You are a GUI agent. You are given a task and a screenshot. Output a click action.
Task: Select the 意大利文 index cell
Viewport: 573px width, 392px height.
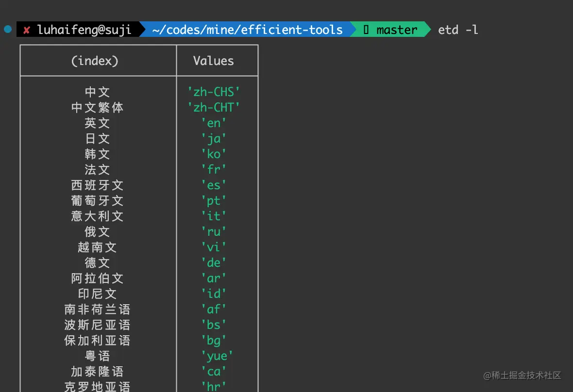pos(97,216)
